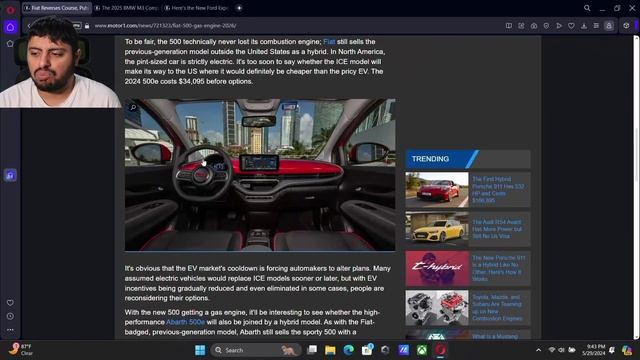Switch to Here's the New Ford tab
Image resolution: width=640 pixels, height=360 pixels.
(197, 8)
